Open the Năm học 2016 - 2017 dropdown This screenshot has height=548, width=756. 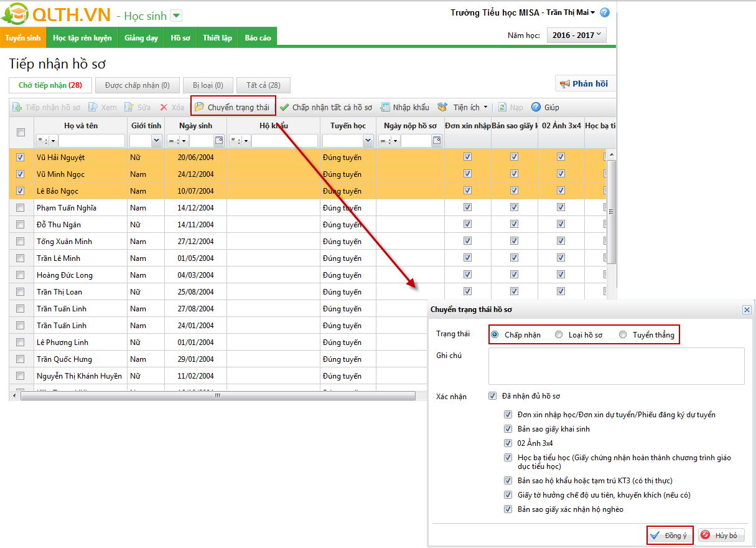(x=576, y=35)
